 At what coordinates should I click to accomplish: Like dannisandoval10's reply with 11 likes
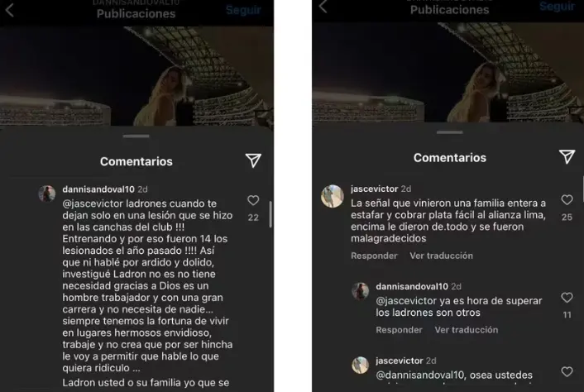pyautogui.click(x=567, y=298)
